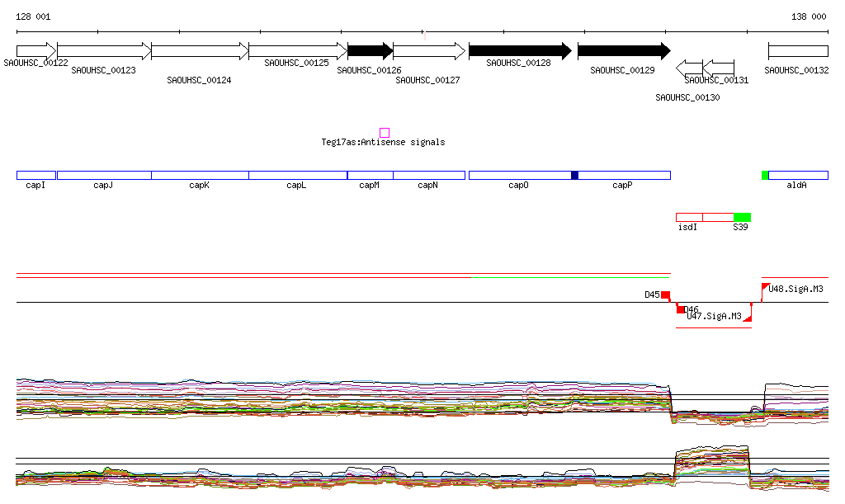Select the green S39 segment box
This screenshot has height=504, width=845.
click(742, 217)
